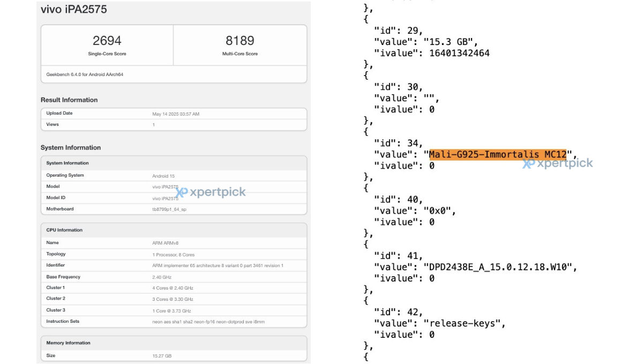The height and width of the screenshot is (364, 643).
Task: Click the Motherboard tb8799p1_64_sp value
Action: [x=169, y=209]
